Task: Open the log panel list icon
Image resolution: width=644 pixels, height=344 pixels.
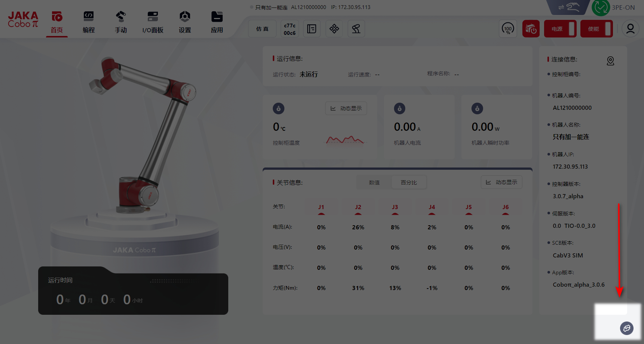Action: click(311, 29)
